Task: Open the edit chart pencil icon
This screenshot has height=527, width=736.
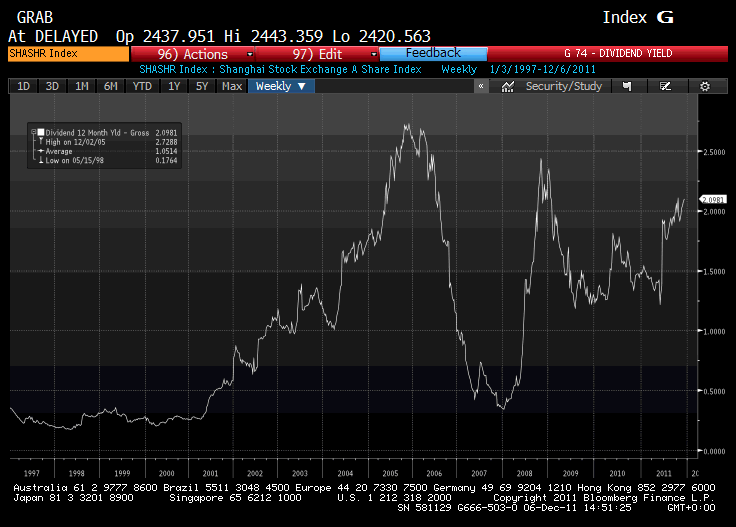Action: 665,87
